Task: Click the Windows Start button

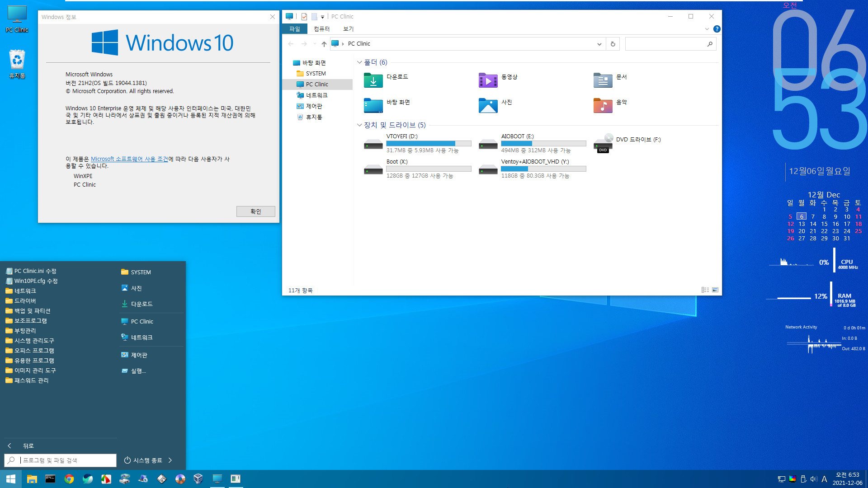Action: (x=11, y=479)
